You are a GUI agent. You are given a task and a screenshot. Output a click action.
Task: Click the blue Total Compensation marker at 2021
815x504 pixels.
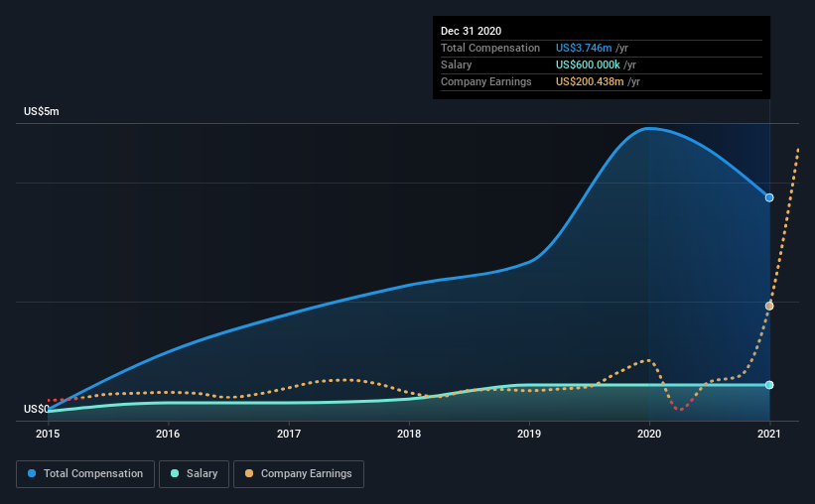[x=769, y=198]
